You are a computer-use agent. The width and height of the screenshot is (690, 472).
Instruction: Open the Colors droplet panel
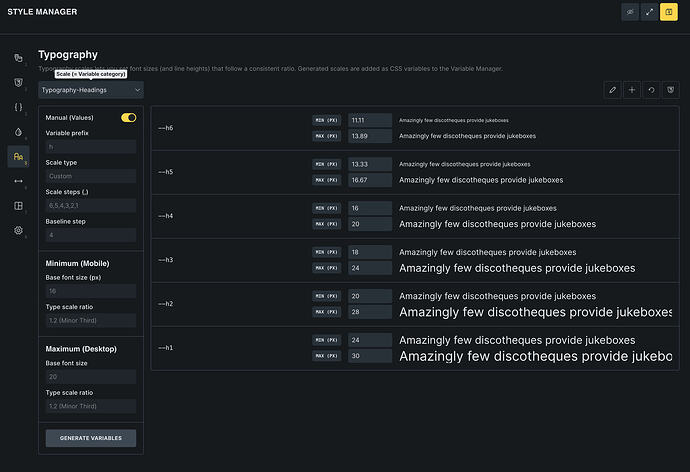(x=18, y=132)
